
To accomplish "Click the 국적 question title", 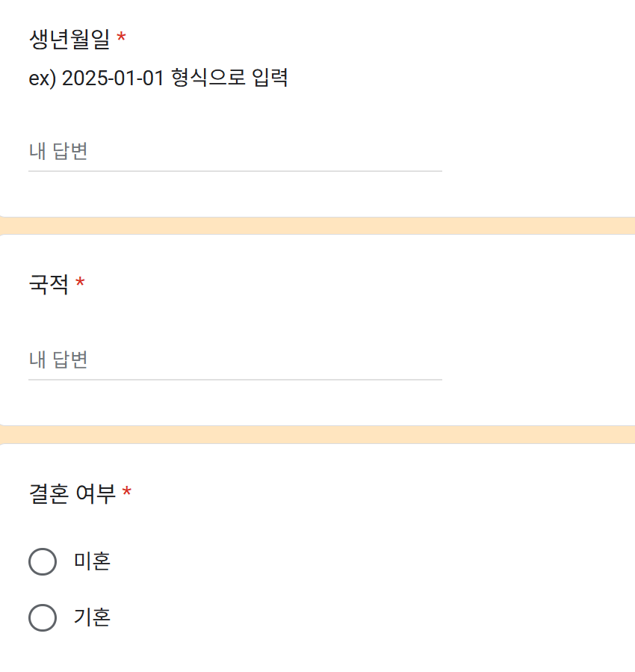I will (x=49, y=285).
